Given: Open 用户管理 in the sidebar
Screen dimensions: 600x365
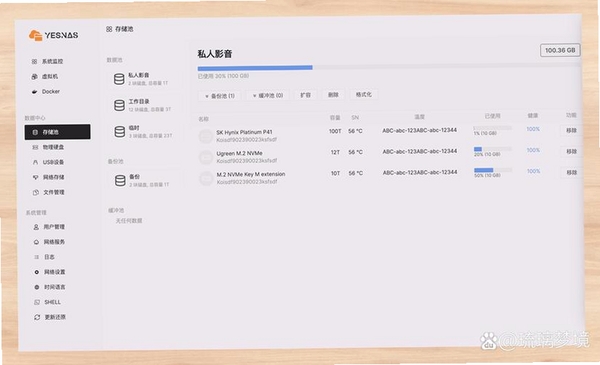Looking at the screenshot, I should click(x=54, y=227).
